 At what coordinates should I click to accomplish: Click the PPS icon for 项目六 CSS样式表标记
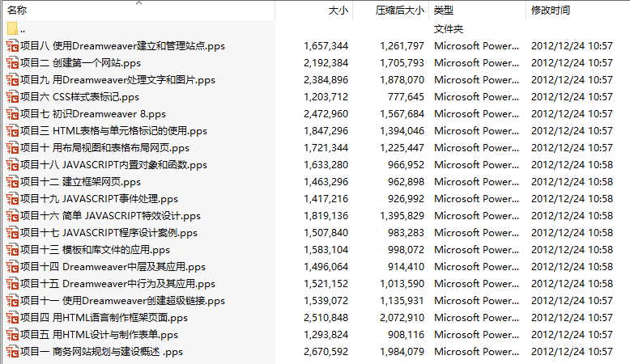pyautogui.click(x=12, y=97)
